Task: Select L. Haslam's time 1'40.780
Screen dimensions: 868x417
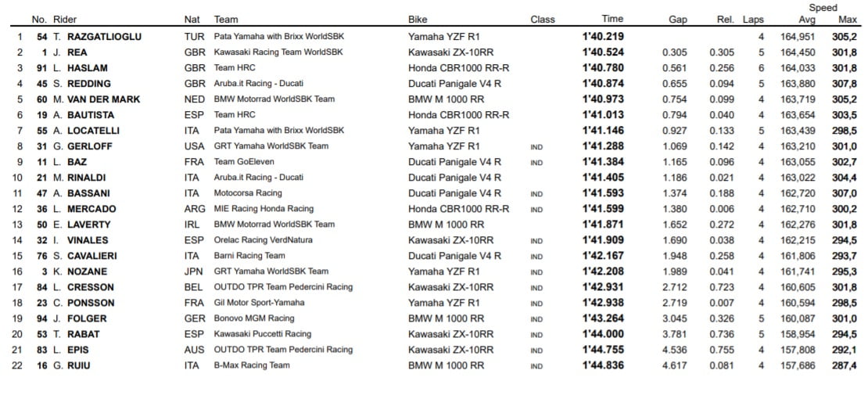Action: pos(603,68)
